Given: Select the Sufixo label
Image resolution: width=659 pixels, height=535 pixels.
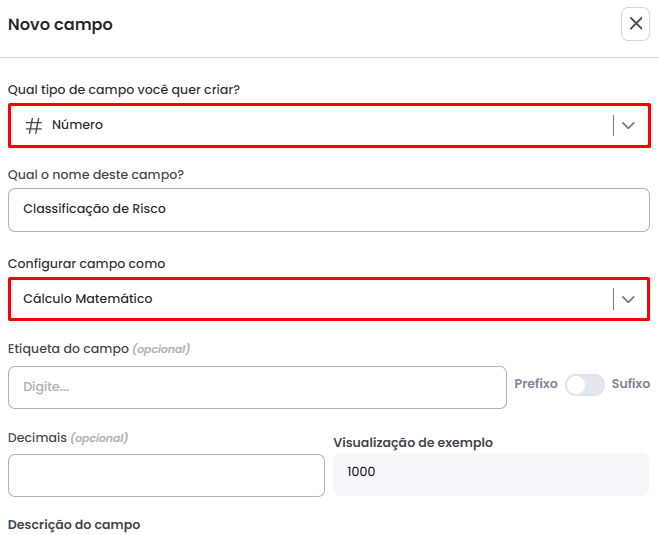Looking at the screenshot, I should pyautogui.click(x=631, y=384).
